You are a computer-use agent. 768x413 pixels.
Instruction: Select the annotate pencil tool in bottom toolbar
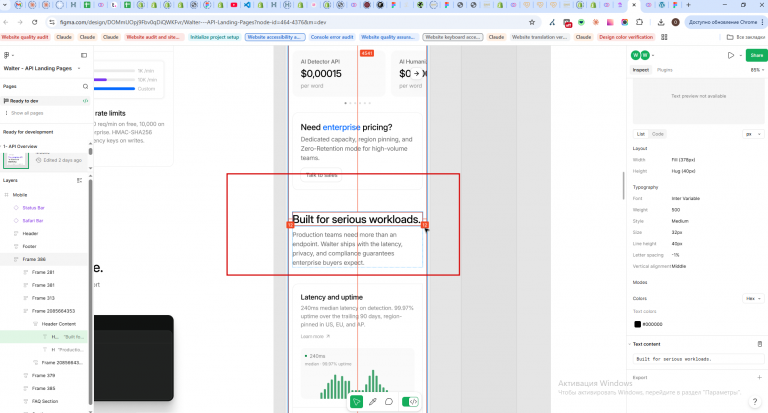(x=373, y=402)
